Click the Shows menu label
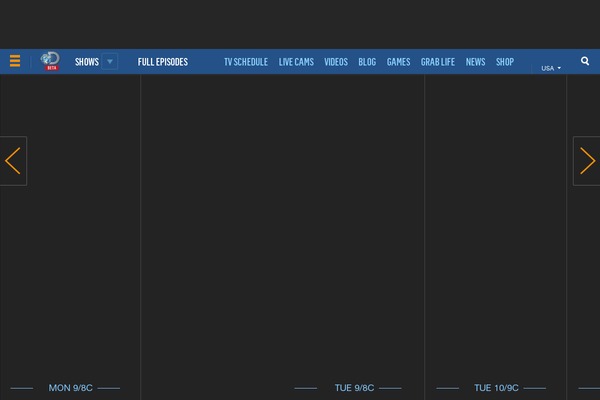 click(x=87, y=62)
